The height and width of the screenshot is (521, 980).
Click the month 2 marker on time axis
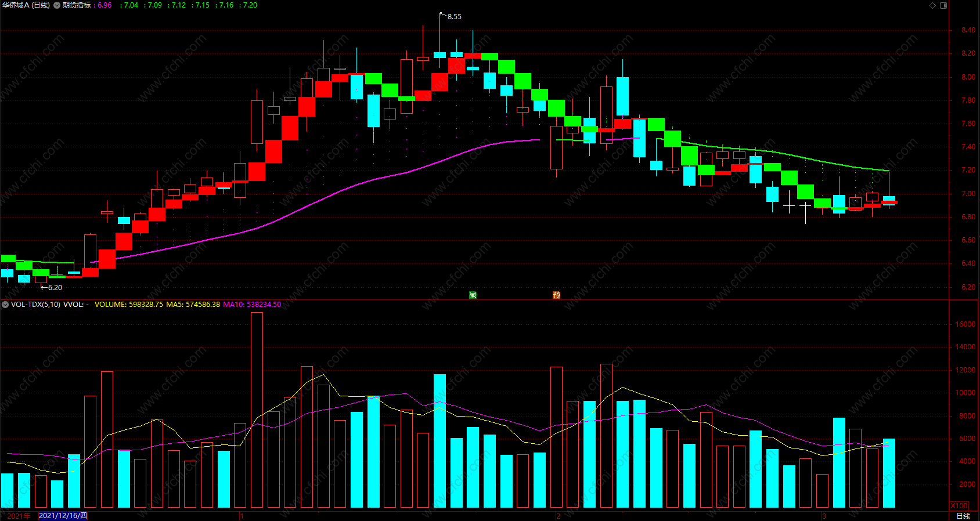click(558, 516)
